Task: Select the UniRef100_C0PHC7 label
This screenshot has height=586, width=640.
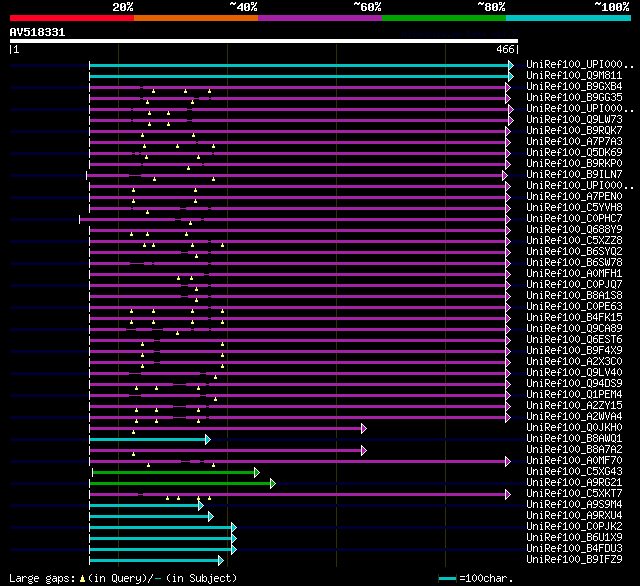Action: tap(574, 219)
